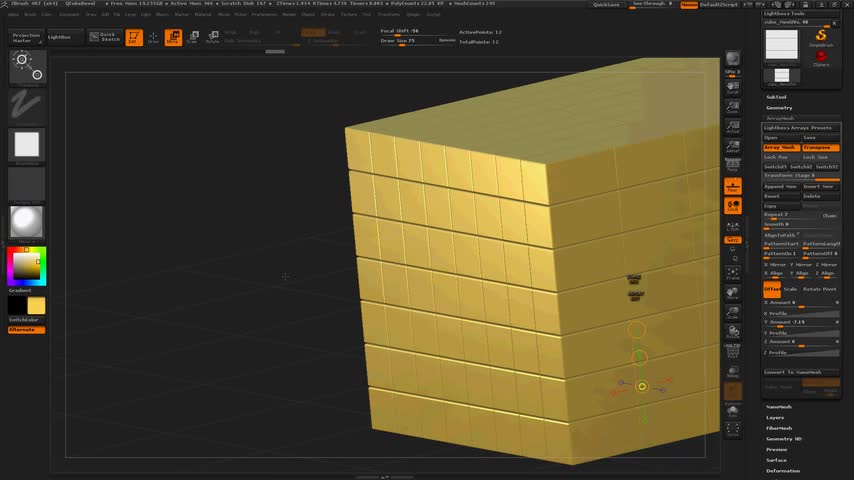
Task: Open the texture selector slot
Action: click(x=27, y=184)
